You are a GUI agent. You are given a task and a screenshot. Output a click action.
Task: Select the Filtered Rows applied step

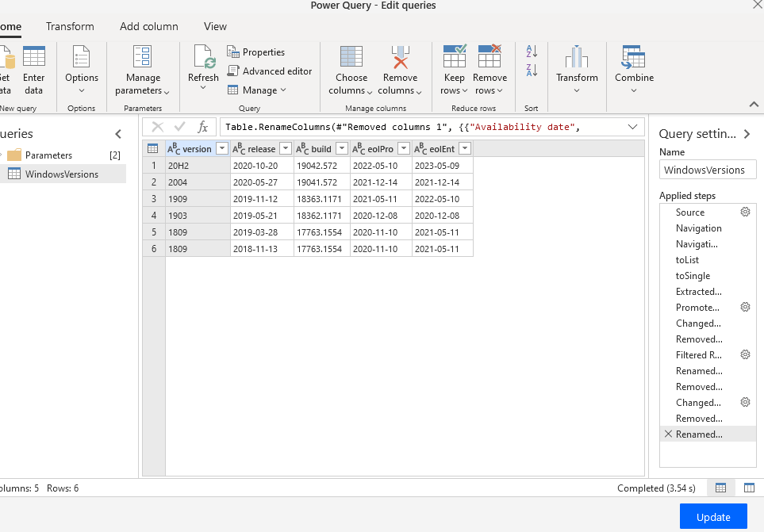698,355
